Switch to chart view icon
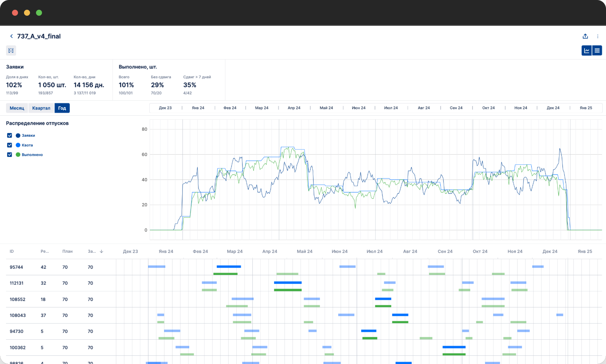Screen dimensions: 606x364 pos(586,51)
